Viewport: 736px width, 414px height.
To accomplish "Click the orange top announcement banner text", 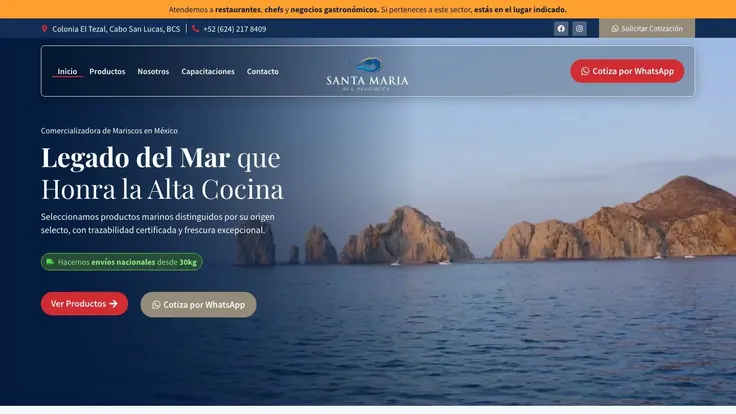I will [368, 9].
